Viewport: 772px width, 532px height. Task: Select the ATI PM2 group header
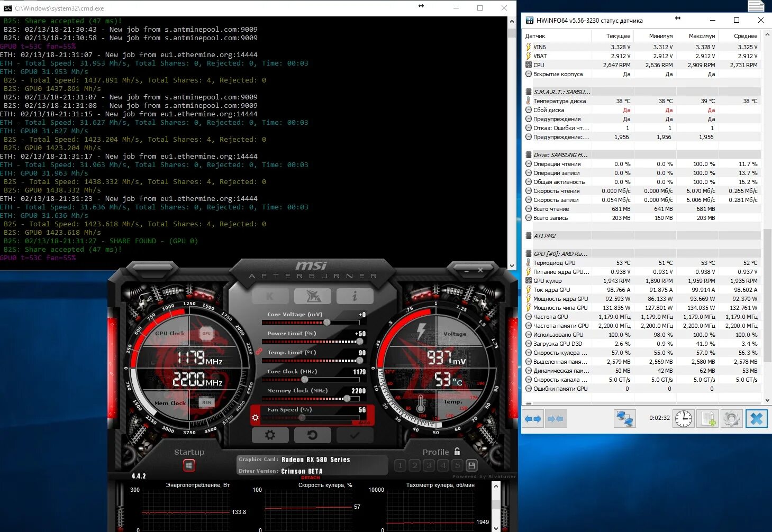pyautogui.click(x=642, y=236)
